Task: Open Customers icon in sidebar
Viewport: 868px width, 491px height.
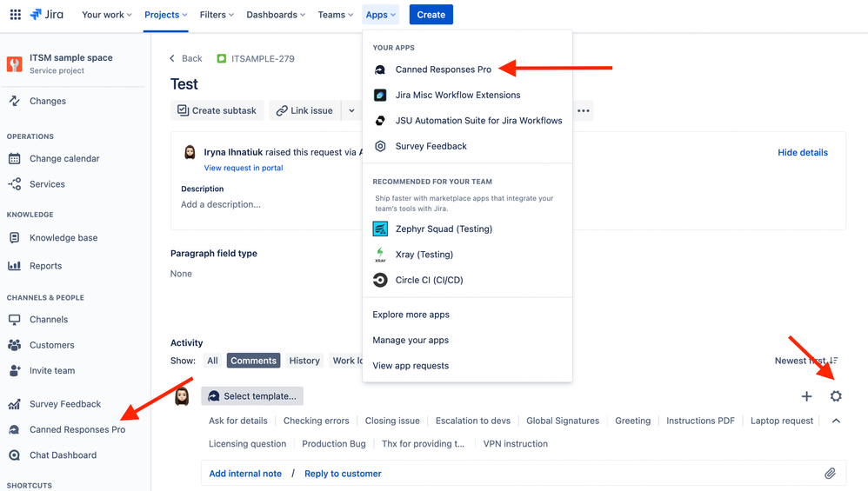Action: [15, 345]
